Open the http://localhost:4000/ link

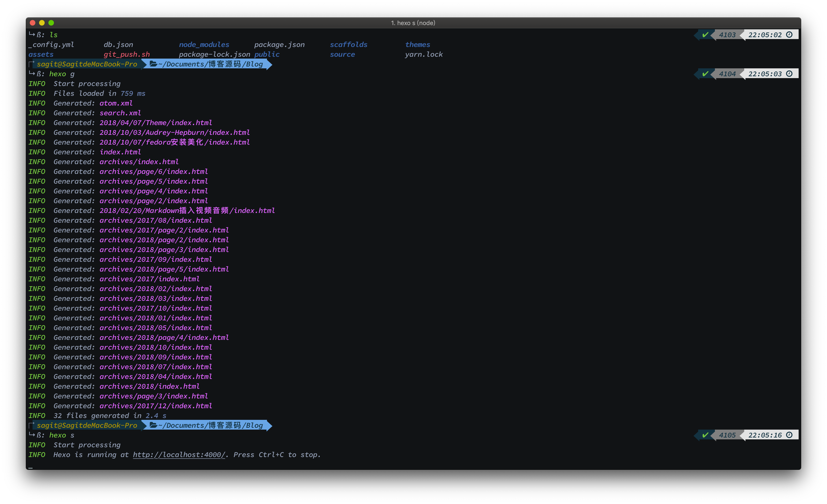click(179, 455)
